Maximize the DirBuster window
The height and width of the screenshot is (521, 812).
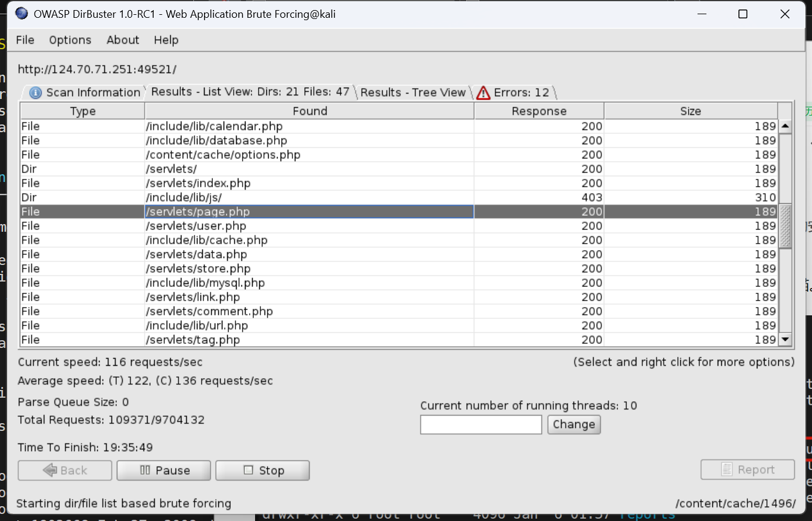pos(743,14)
